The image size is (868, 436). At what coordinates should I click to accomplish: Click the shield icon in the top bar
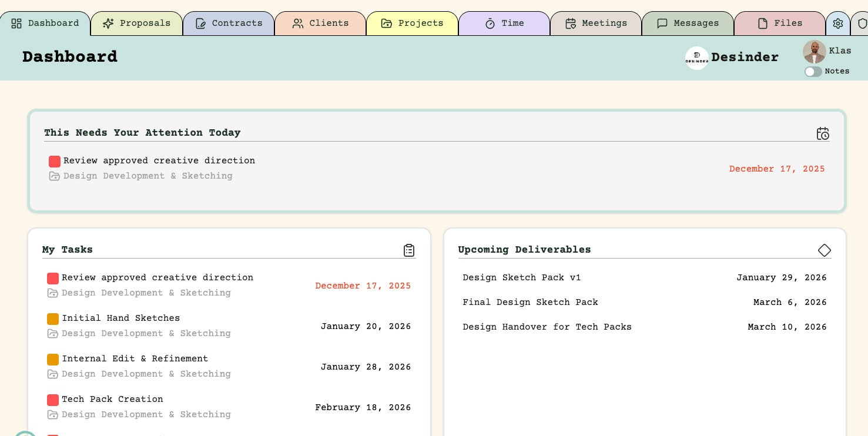click(863, 24)
